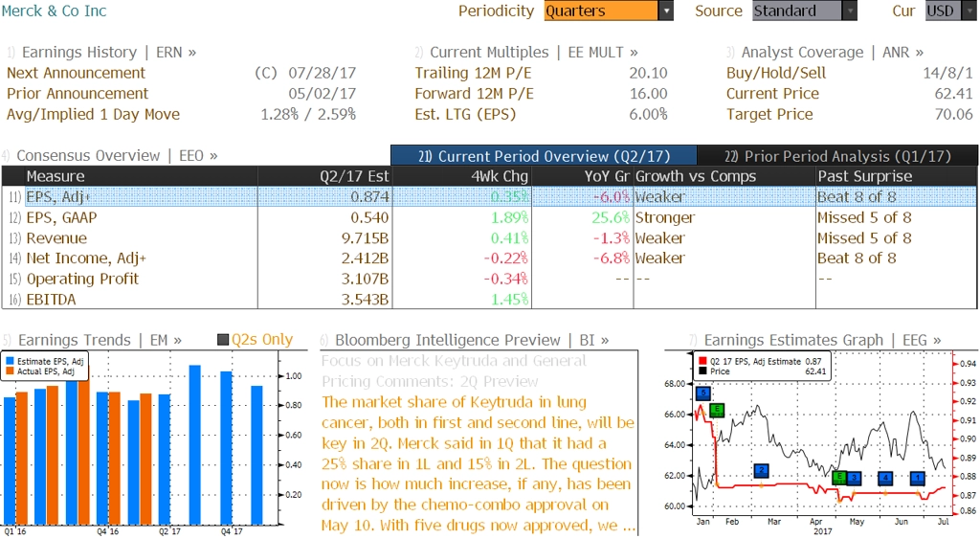The image size is (980, 539).
Task: Click Operating Profit estimate 3.107B
Action: point(365,279)
